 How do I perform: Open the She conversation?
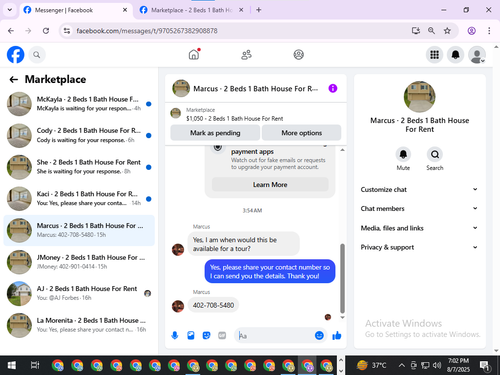(79, 167)
